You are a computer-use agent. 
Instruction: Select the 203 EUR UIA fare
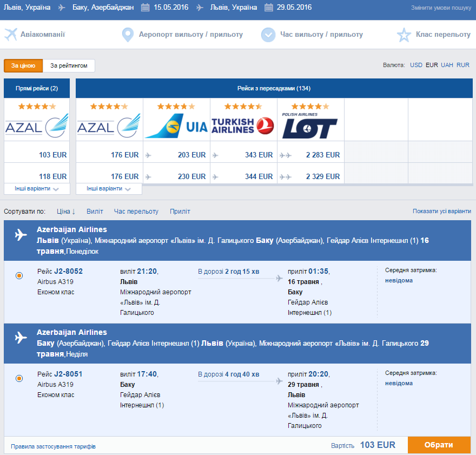coord(191,155)
